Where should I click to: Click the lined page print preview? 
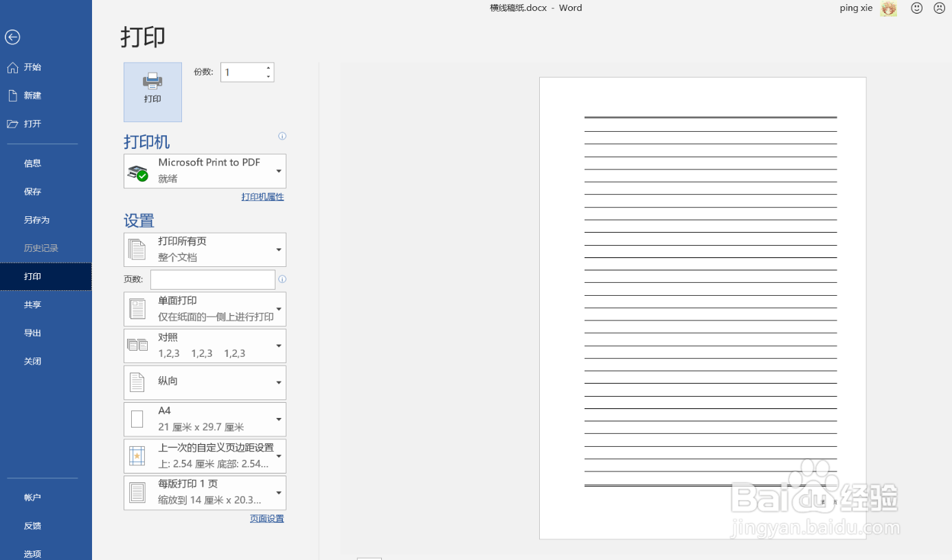click(703, 308)
